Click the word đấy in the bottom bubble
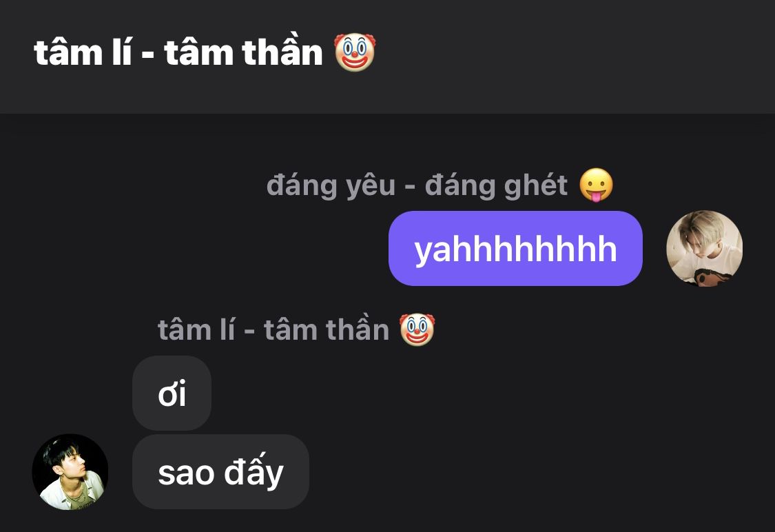The width and height of the screenshot is (775, 532). tap(254, 472)
